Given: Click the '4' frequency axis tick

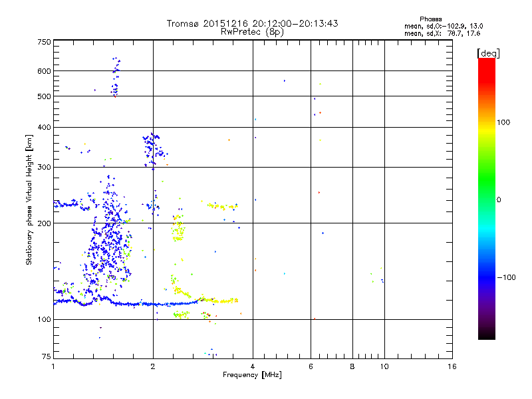Looking at the screenshot, I should [x=253, y=366].
